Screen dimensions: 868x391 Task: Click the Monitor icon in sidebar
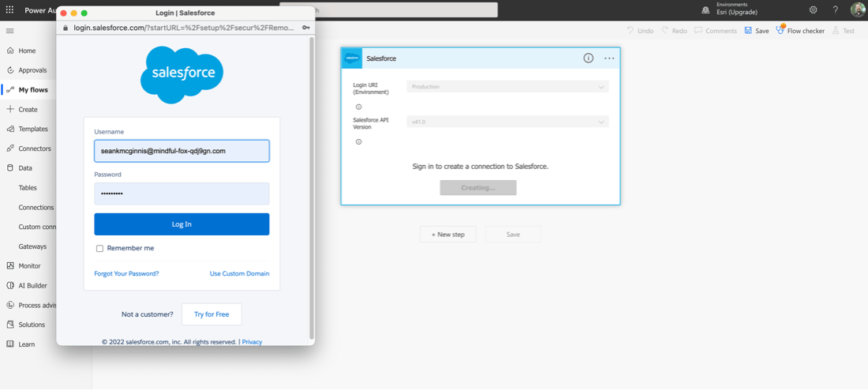[x=10, y=266]
